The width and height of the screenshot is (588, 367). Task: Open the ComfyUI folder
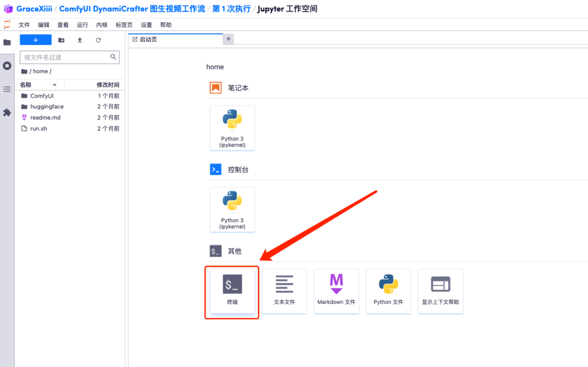pos(42,96)
